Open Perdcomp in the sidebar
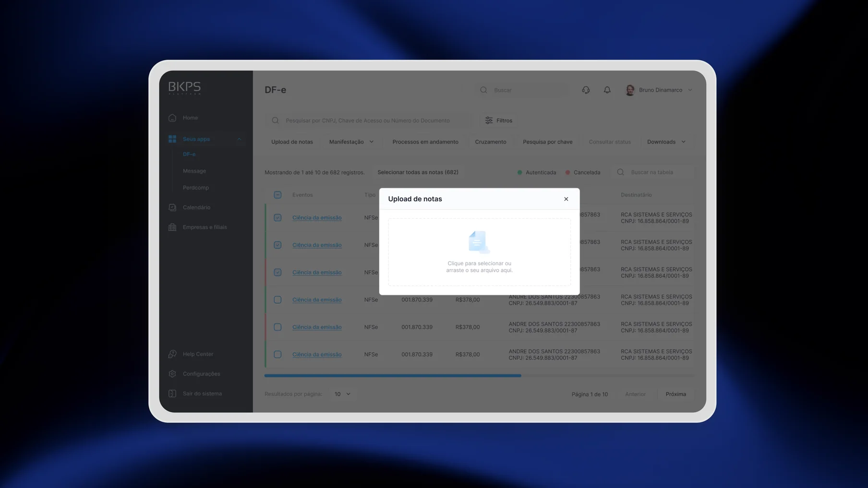 pyautogui.click(x=196, y=188)
